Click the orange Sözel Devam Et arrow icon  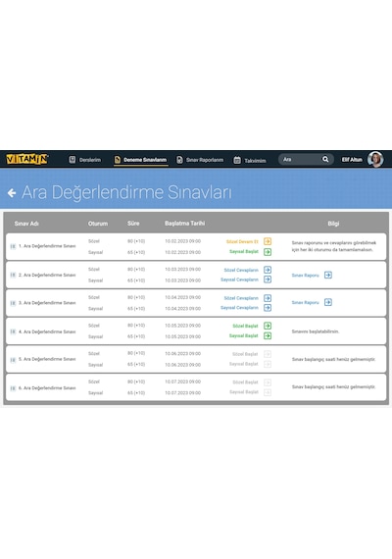point(268,241)
